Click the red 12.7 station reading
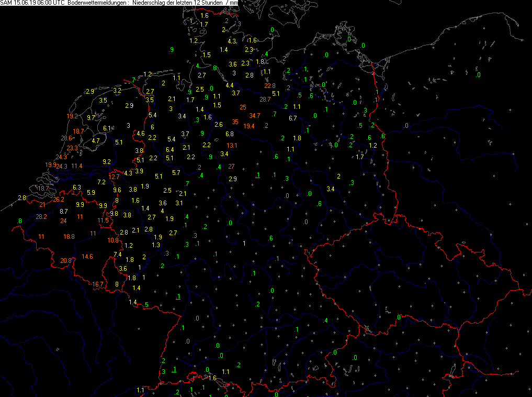 [x=115, y=177]
